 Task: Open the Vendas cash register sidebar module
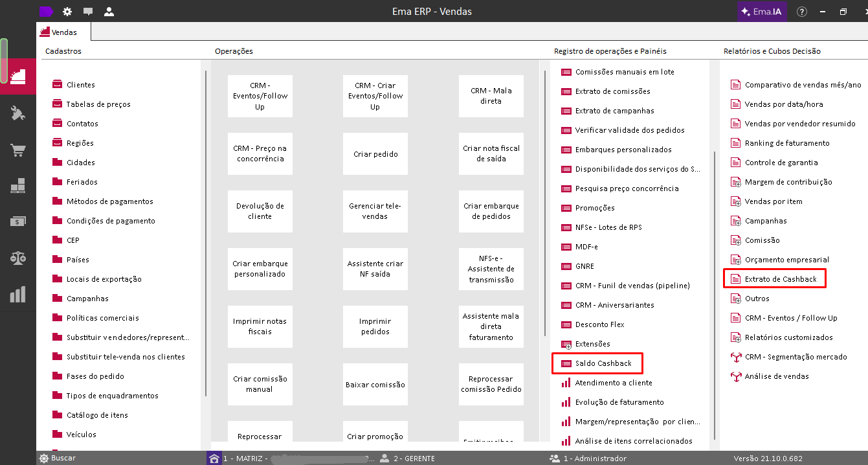point(18,76)
